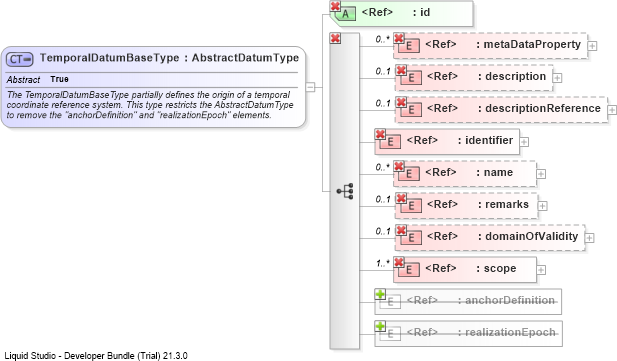The image size is (617, 361).
Task: Expand the scope element
Action: pyautogui.click(x=541, y=270)
